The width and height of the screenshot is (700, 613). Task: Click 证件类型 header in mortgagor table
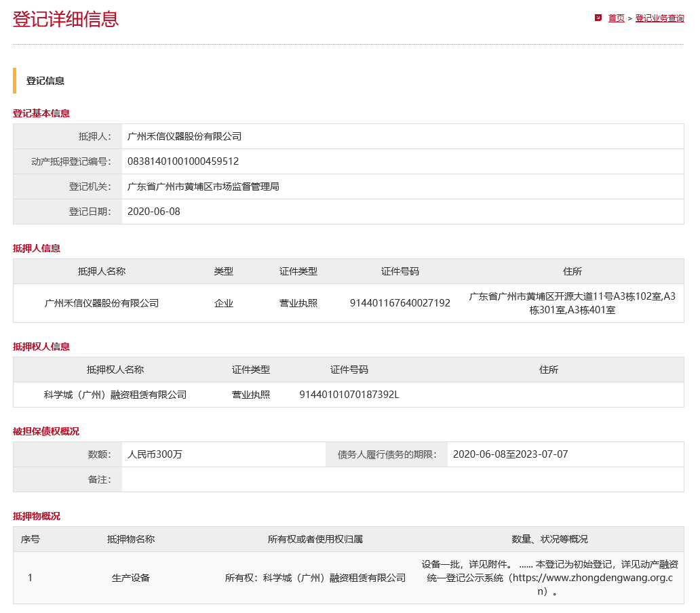click(298, 271)
